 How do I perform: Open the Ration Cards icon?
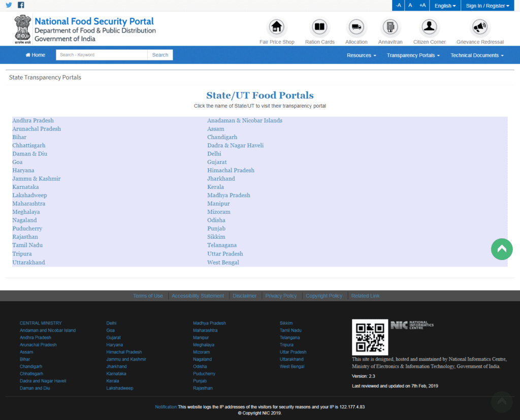click(319, 27)
